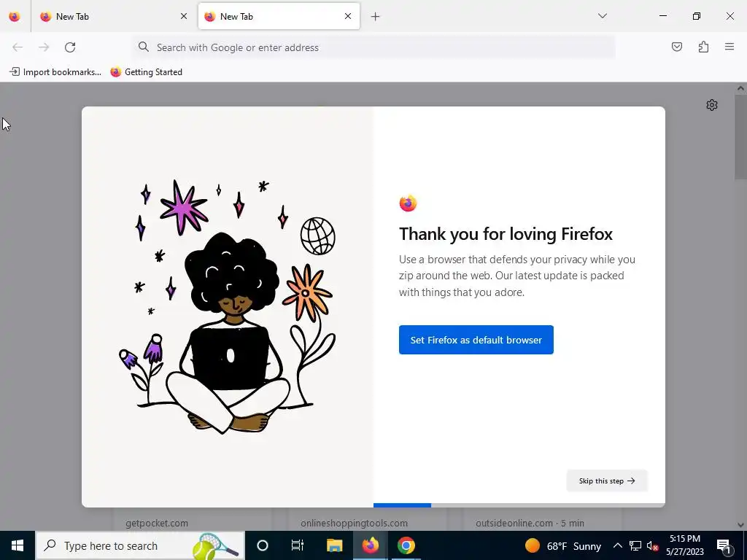This screenshot has height=560, width=747.
Task: Select the active second New Tab
Action: (279, 17)
